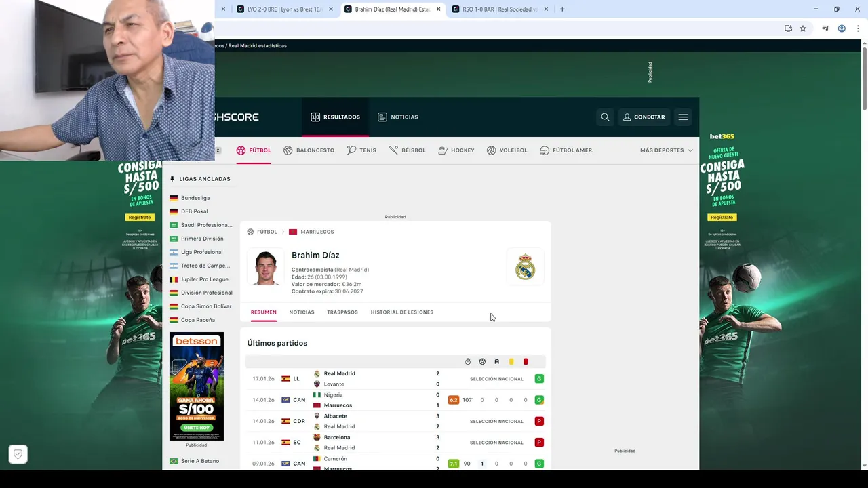Open Liga Profesional in pinned leagues
Screen dimensions: 868x488
(x=201, y=252)
